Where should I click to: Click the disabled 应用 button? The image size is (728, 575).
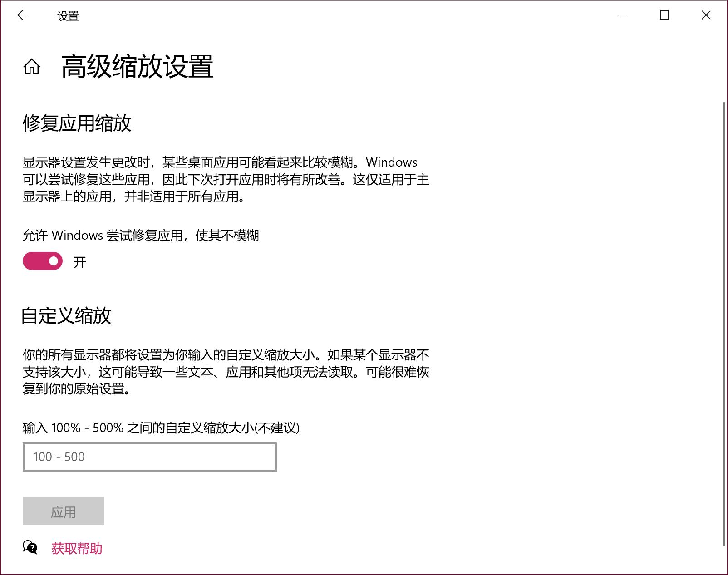[64, 511]
